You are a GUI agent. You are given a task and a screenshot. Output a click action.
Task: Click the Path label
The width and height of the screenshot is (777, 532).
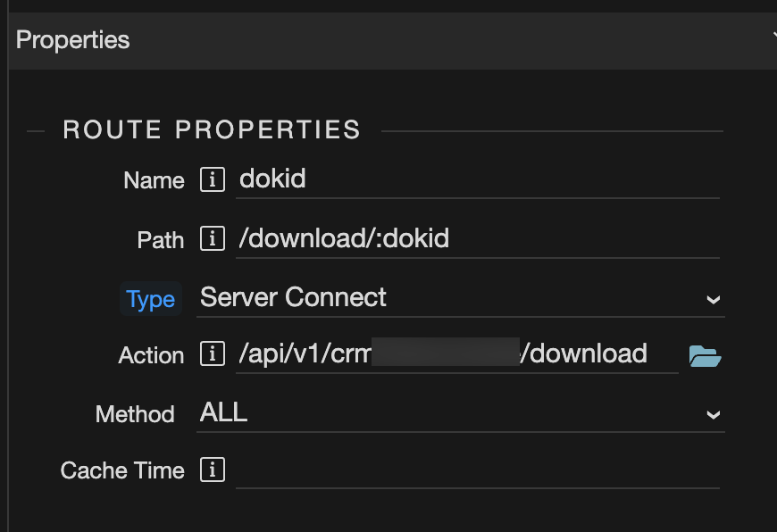click(160, 240)
